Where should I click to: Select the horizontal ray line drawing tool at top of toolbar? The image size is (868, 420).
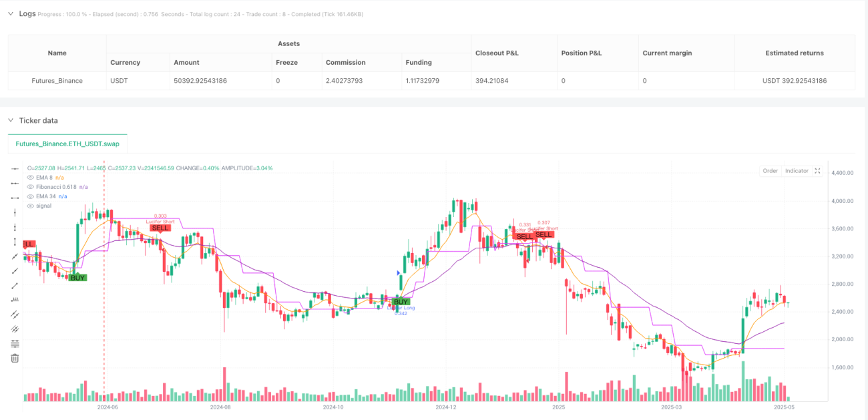(15, 168)
